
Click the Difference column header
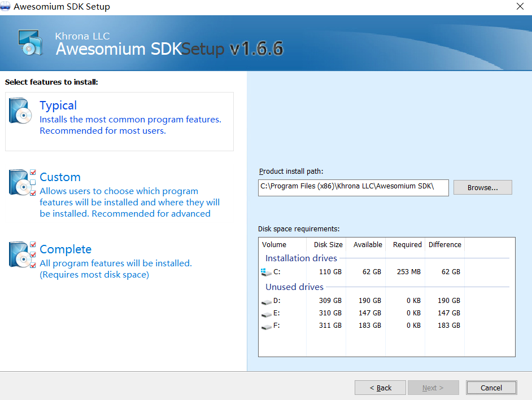tap(445, 244)
